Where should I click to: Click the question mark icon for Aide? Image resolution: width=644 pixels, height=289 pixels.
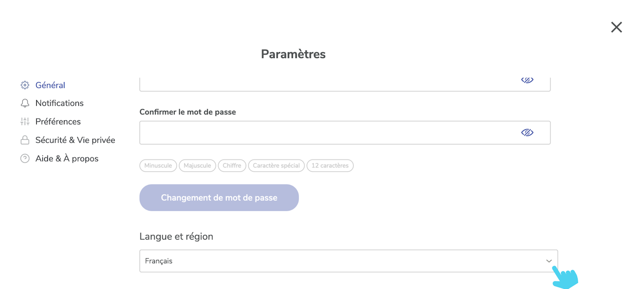tap(25, 159)
